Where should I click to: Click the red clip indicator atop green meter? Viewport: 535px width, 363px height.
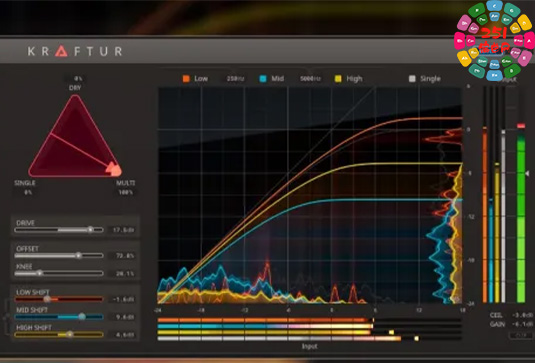point(521,126)
